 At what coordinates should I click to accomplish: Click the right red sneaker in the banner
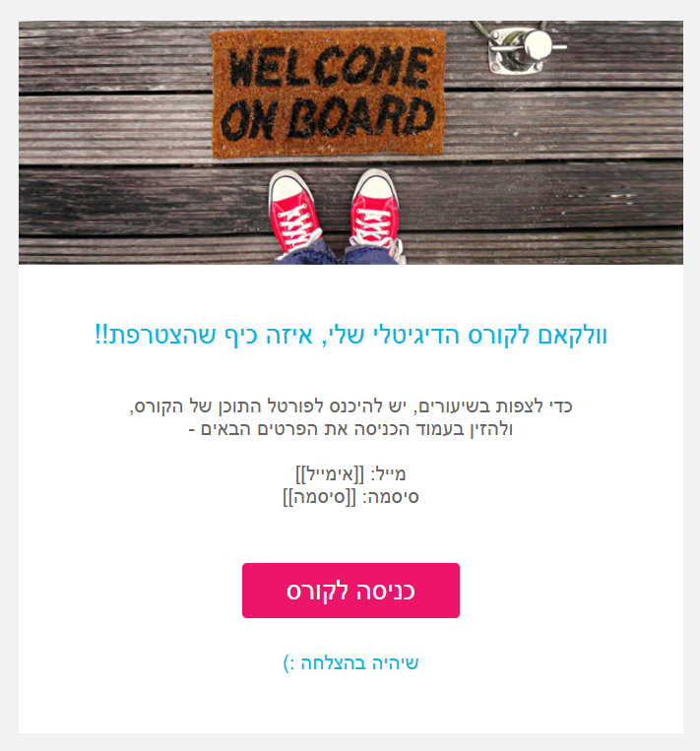[375, 209]
